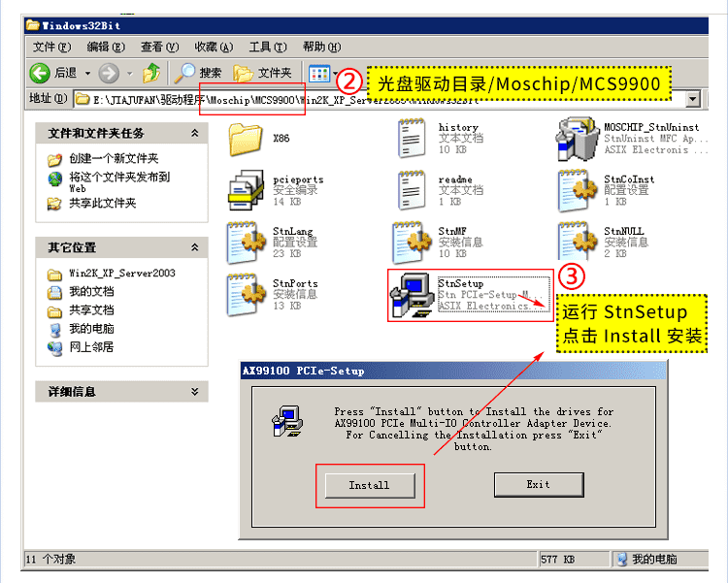The height and width of the screenshot is (583, 728).
Task: Open the File (文件) menu
Action: (x=52, y=47)
